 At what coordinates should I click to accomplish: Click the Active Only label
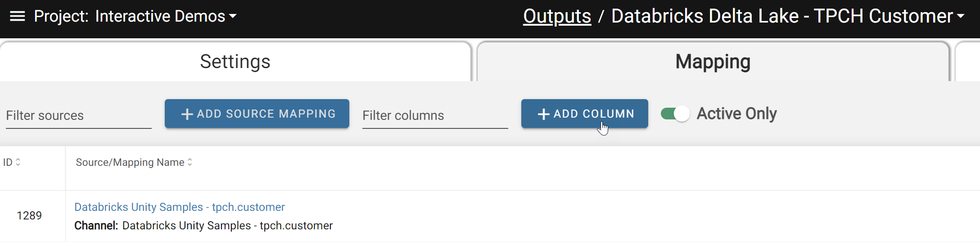737,114
